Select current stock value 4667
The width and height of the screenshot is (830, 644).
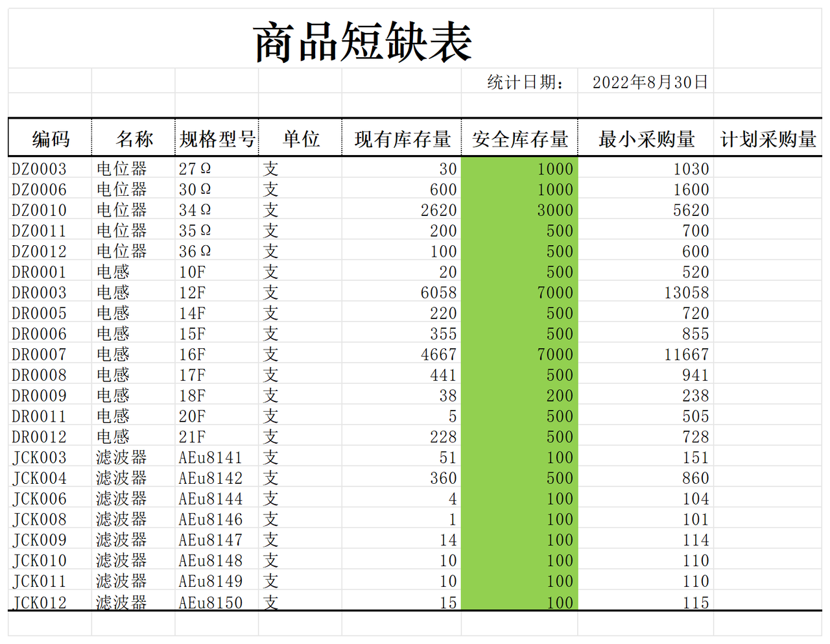402,354
